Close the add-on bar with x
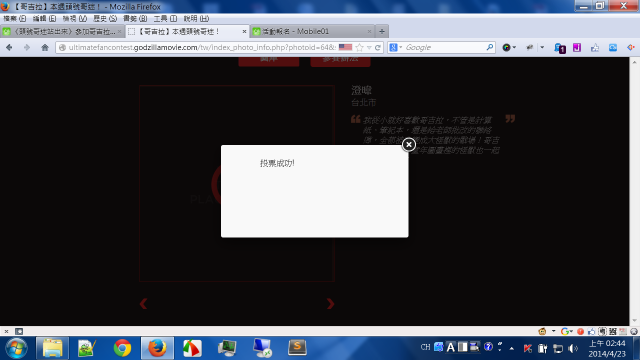The image size is (640, 360). click(x=6, y=331)
